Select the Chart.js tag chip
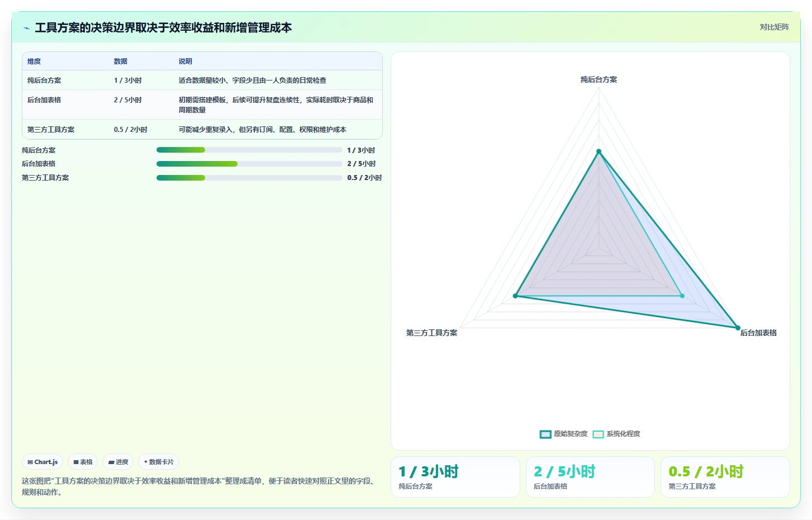Viewport: 812px width, 520px height. tap(42, 462)
